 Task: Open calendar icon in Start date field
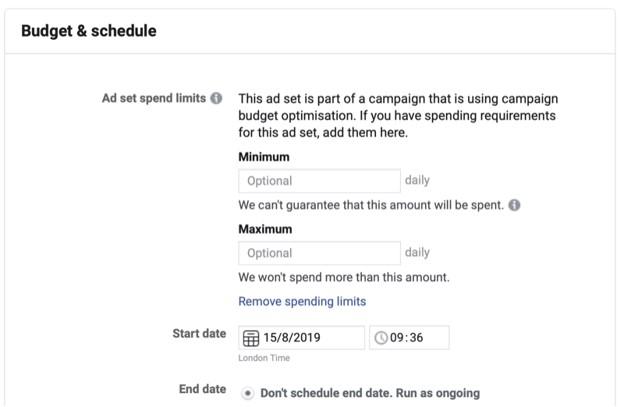click(251, 338)
